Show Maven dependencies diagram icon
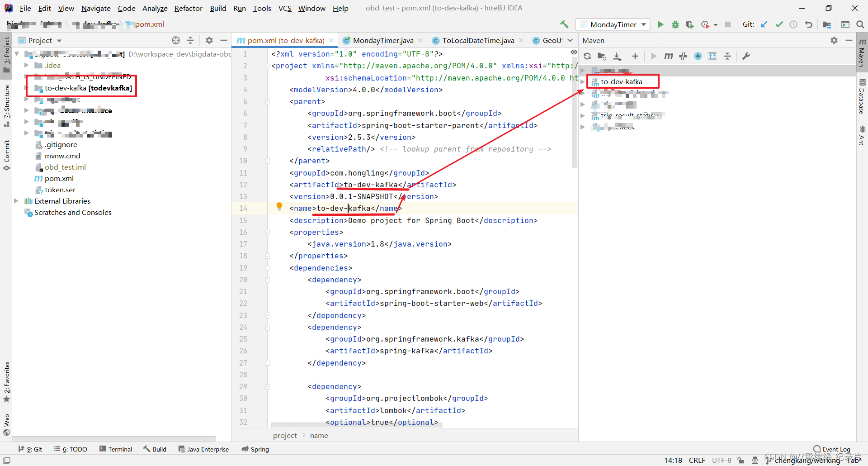 click(x=712, y=56)
